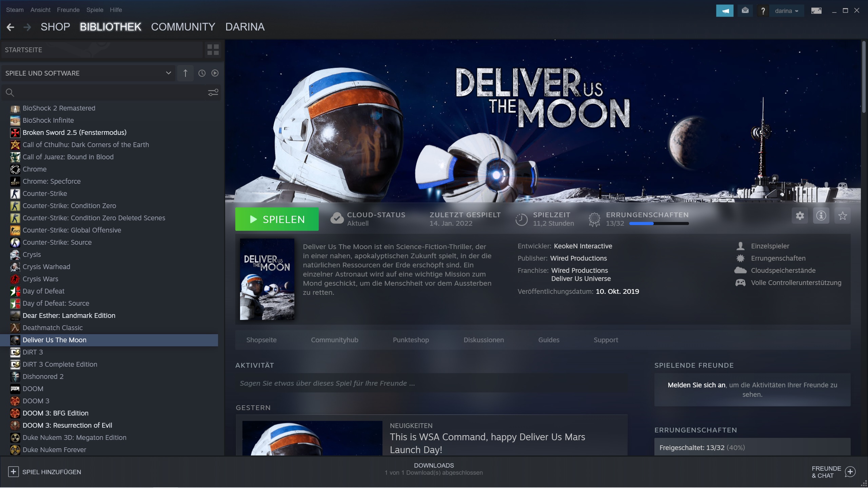Switch to the Communityhub tab
The height and width of the screenshot is (488, 868).
[334, 340]
